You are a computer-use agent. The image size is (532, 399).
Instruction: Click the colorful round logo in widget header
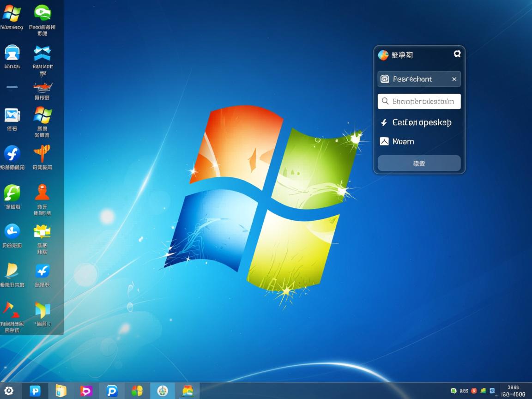[383, 55]
